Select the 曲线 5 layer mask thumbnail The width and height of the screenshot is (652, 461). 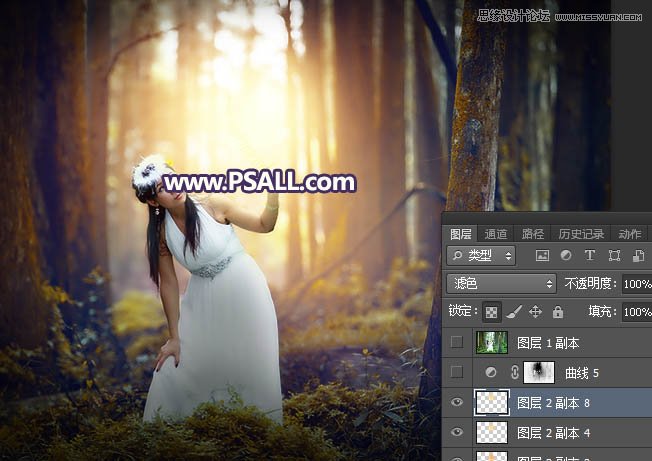[x=539, y=372]
